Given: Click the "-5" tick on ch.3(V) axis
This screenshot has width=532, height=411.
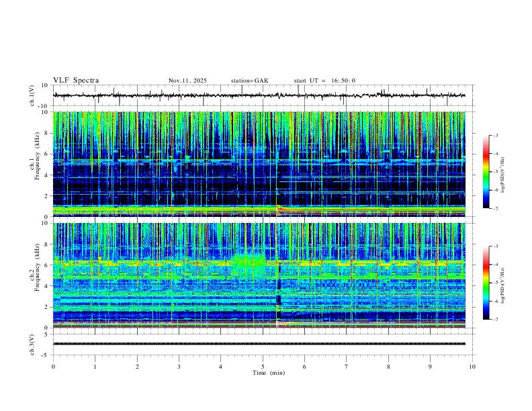Looking at the screenshot, I should pyautogui.click(x=46, y=355).
